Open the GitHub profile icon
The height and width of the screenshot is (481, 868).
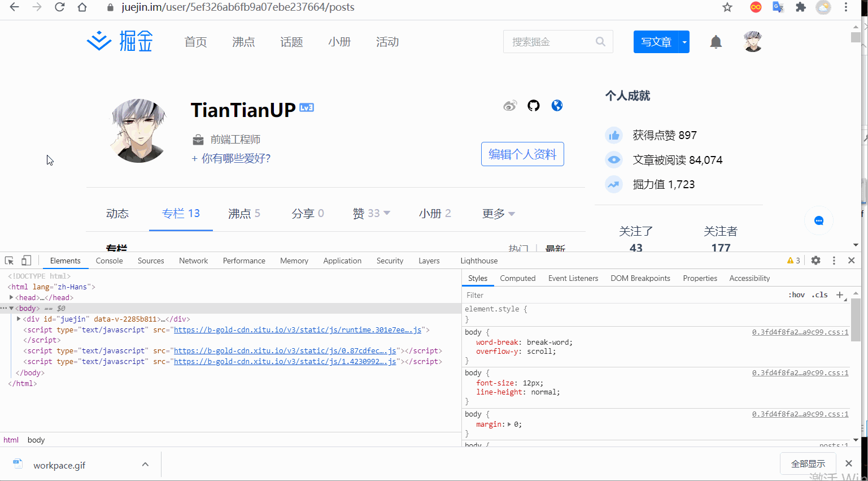tap(534, 106)
